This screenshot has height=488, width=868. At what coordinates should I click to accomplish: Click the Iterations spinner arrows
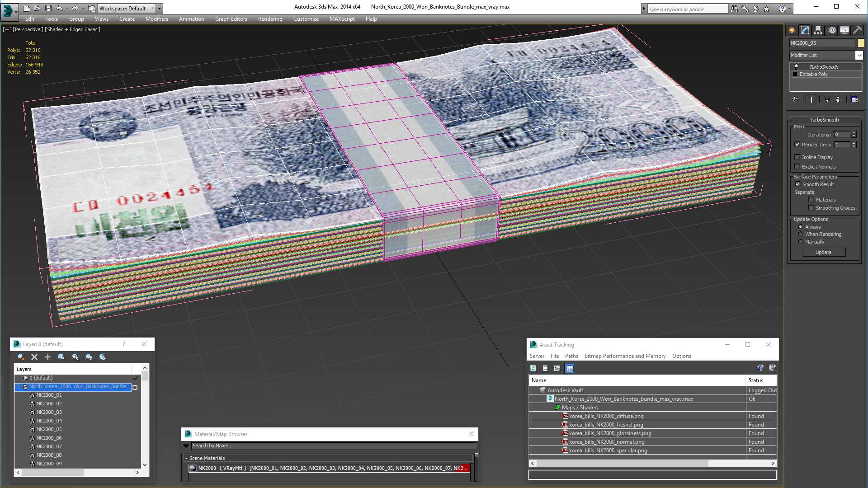coord(854,135)
